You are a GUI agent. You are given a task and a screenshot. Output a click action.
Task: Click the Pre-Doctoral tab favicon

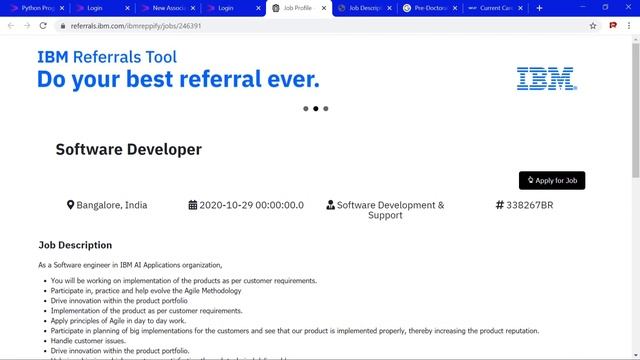point(407,8)
